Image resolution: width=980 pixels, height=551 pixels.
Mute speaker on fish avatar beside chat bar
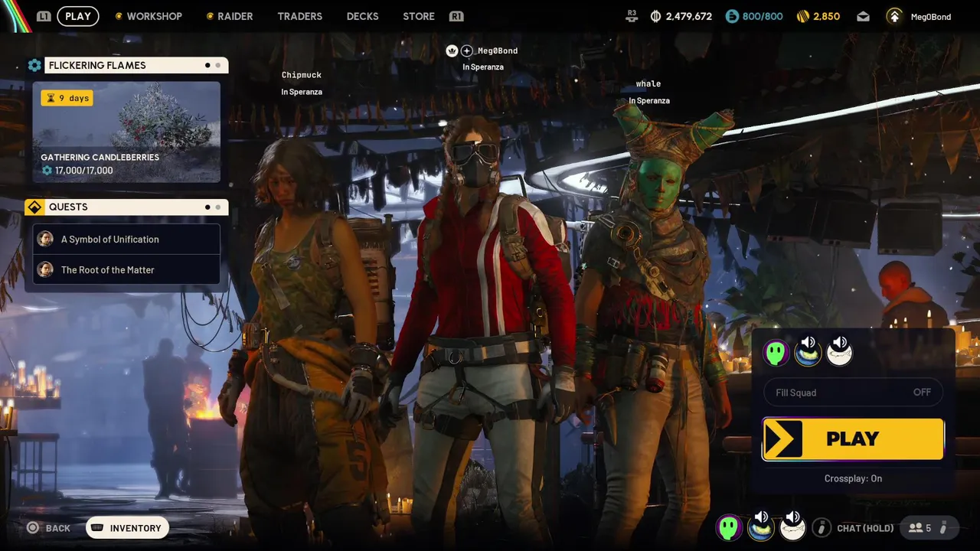pos(794,517)
